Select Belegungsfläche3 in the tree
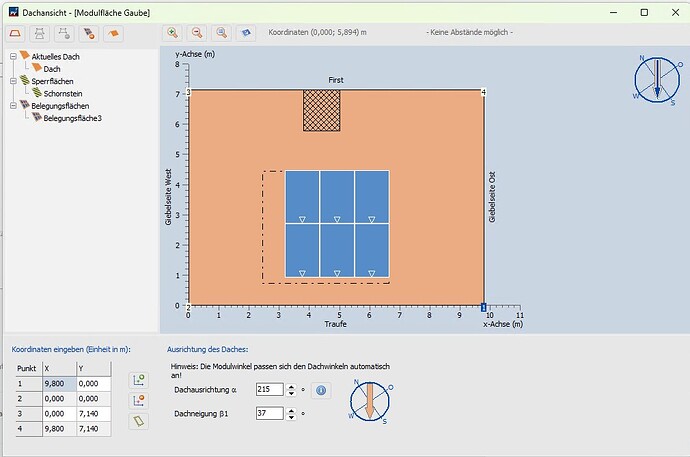The height and width of the screenshot is (457, 690). (x=73, y=118)
